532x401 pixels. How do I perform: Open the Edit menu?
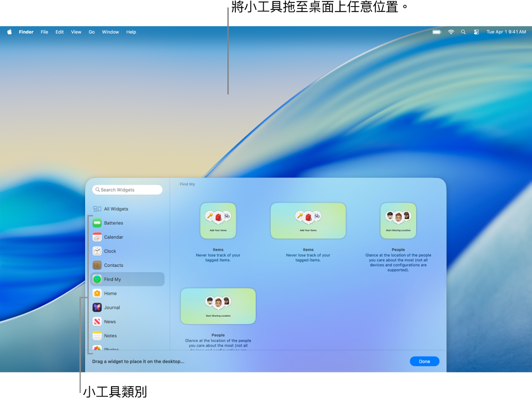point(60,32)
